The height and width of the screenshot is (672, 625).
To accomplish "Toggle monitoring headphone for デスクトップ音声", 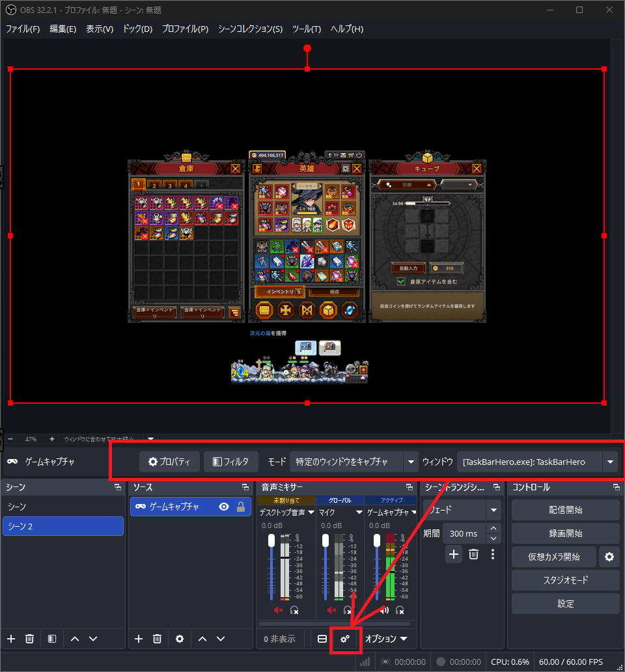I will pos(294,610).
